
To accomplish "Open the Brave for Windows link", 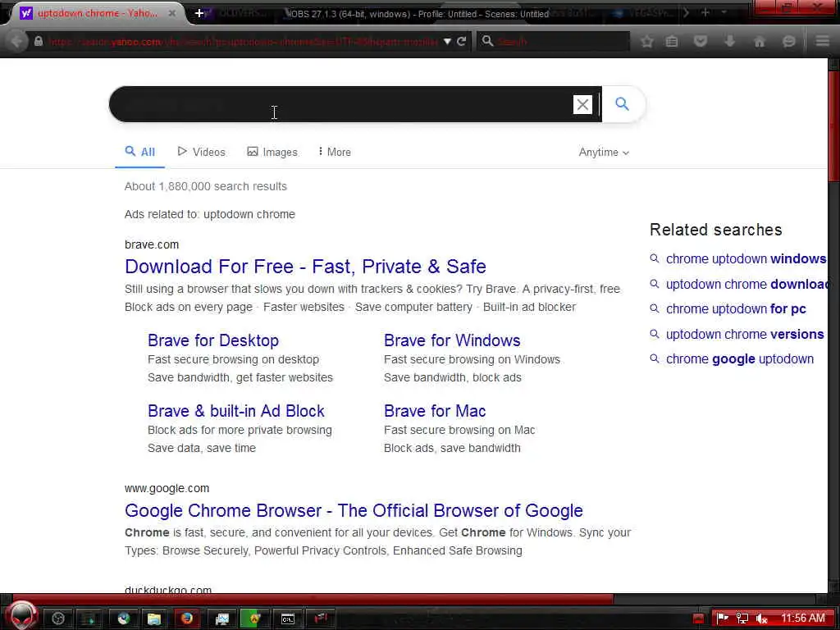I will 452,340.
